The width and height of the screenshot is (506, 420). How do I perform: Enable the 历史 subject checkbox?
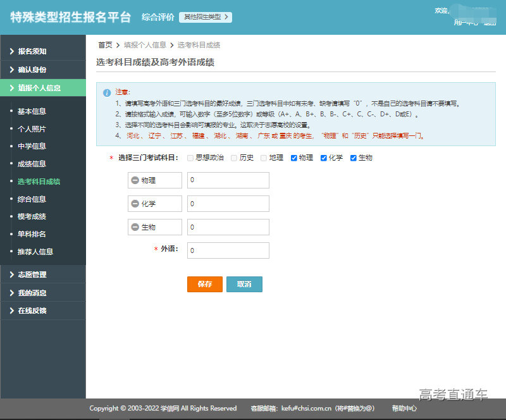(233, 157)
